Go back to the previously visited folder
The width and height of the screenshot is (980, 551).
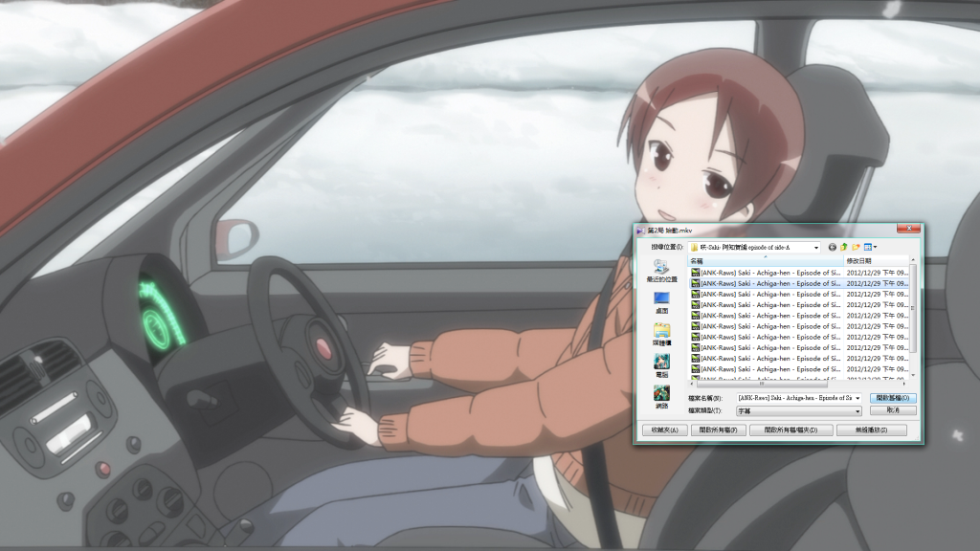tap(832, 248)
